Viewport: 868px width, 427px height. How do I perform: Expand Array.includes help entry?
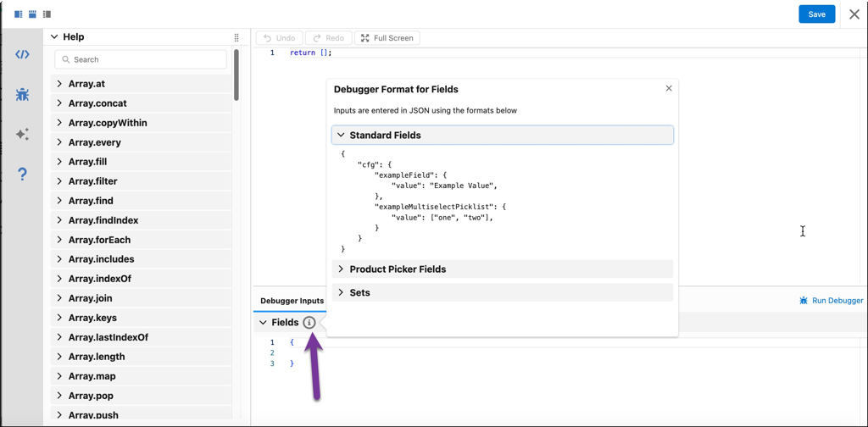point(141,259)
